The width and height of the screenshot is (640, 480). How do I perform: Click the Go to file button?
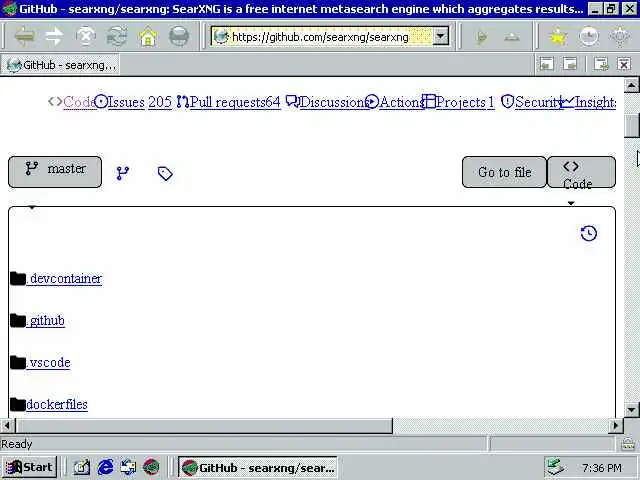(x=504, y=172)
